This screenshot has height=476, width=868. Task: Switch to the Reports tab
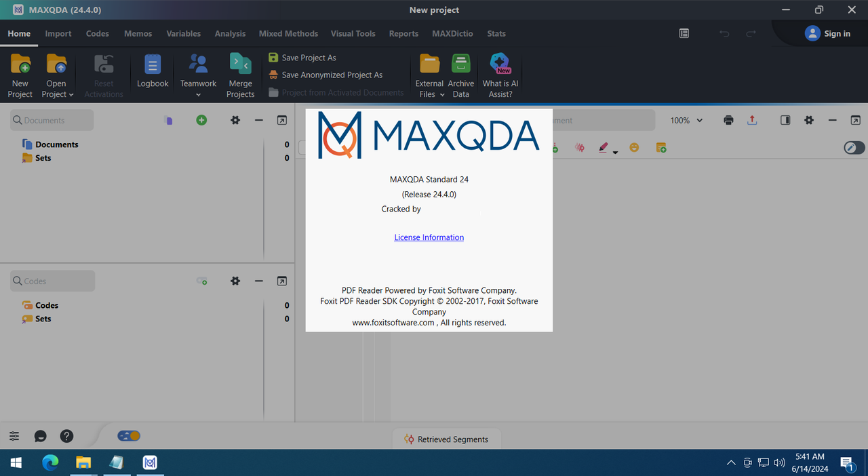tap(403, 33)
